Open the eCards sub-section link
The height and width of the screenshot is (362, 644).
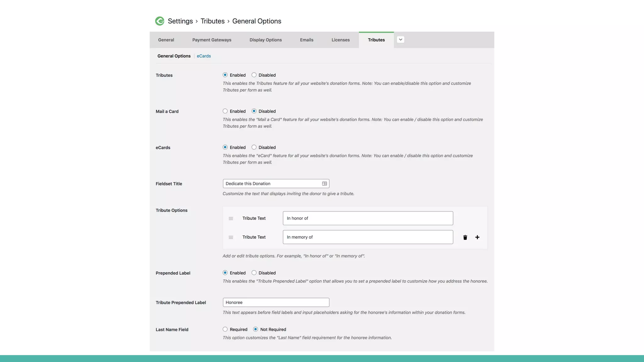204,56
